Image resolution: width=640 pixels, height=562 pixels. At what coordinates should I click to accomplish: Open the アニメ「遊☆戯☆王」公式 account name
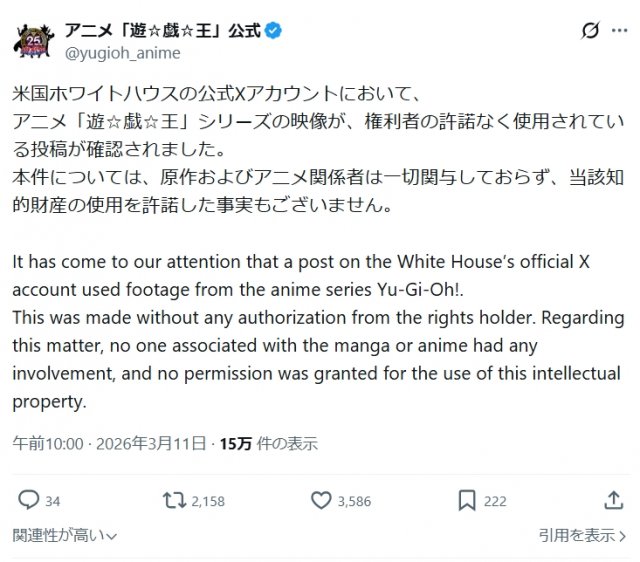[x=161, y=30]
